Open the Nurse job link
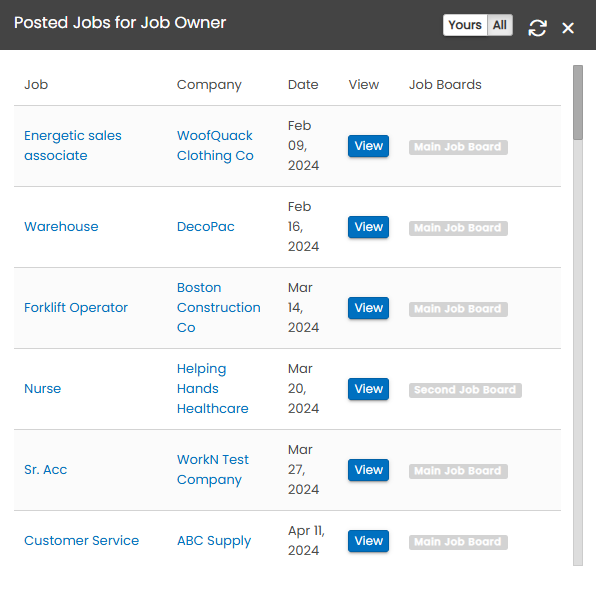The height and width of the screenshot is (596, 596). click(x=43, y=388)
